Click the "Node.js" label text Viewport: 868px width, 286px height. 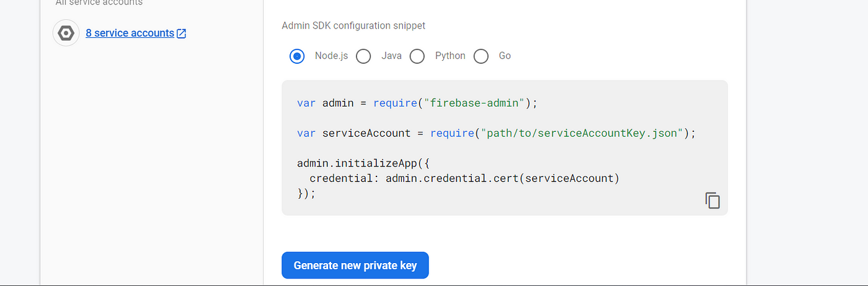point(331,56)
